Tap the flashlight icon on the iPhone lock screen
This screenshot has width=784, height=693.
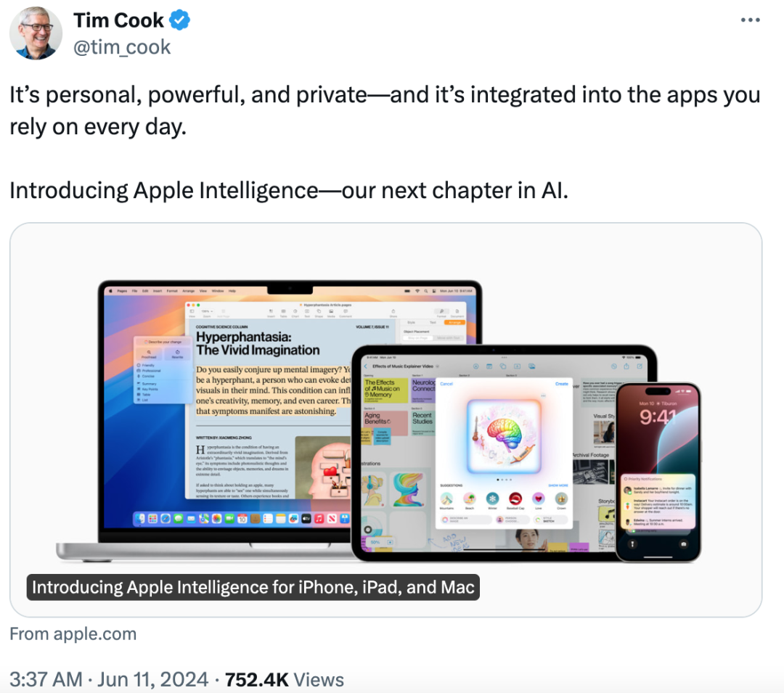(x=632, y=543)
